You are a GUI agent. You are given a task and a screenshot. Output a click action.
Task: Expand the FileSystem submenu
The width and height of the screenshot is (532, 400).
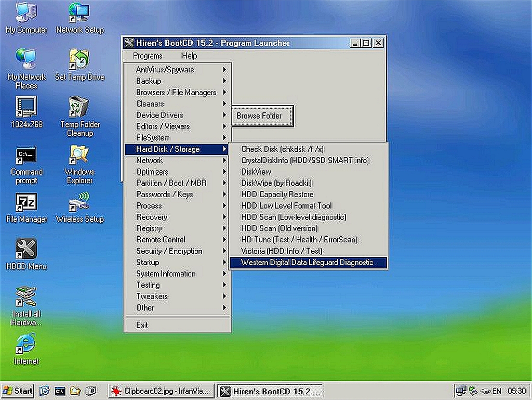pos(178,137)
